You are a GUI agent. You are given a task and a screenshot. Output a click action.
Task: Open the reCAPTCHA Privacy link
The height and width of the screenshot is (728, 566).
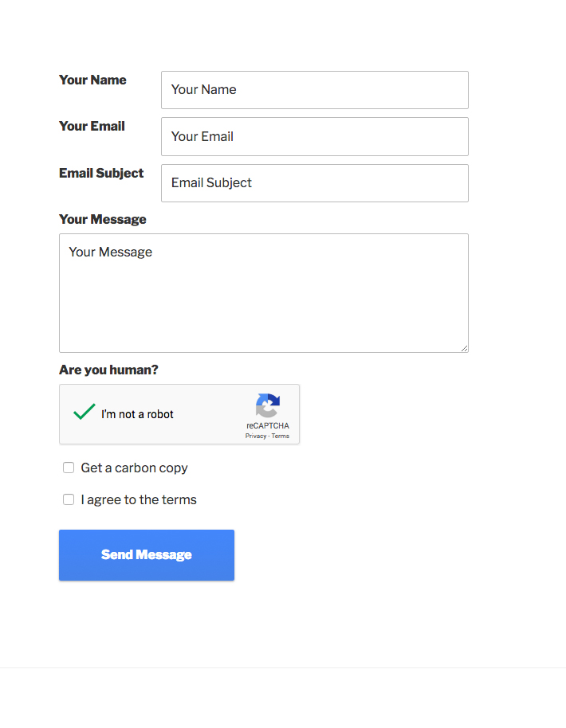click(256, 436)
